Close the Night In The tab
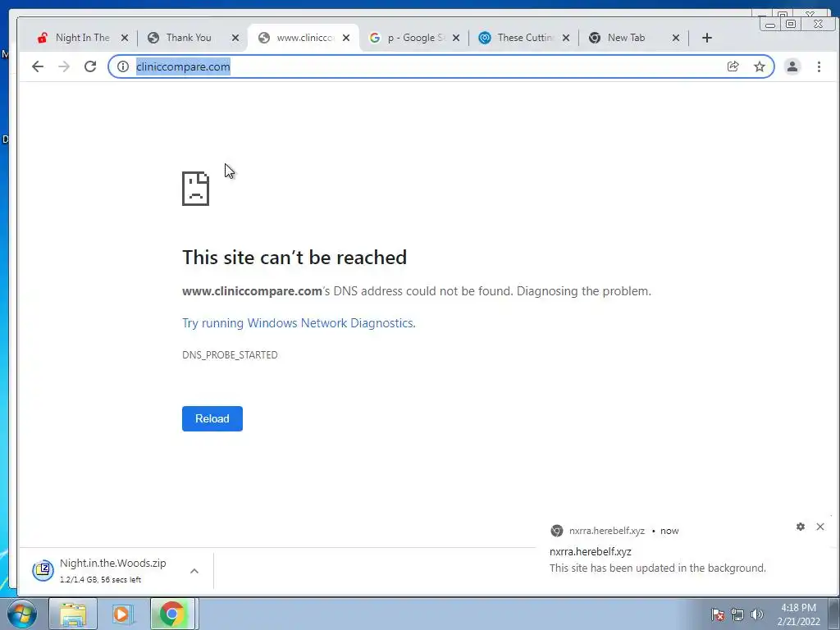 125,38
